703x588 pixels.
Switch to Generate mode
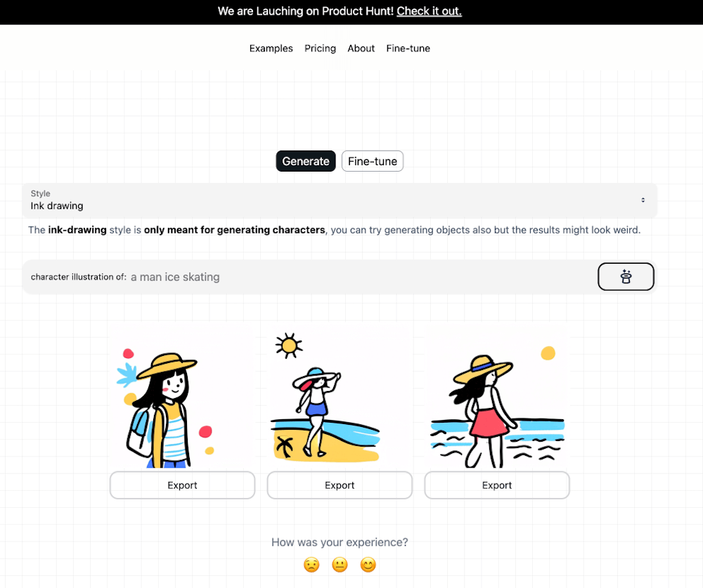305,161
